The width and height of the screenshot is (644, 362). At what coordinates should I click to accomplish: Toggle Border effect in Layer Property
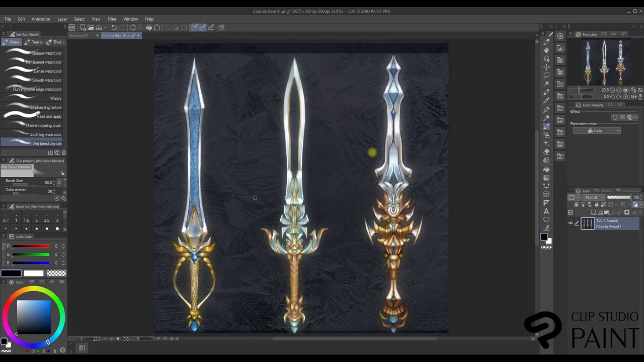[x=615, y=117]
